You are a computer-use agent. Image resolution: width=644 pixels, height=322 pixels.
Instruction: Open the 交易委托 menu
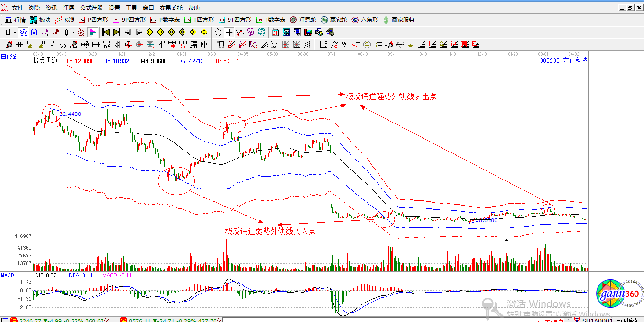click(x=171, y=8)
